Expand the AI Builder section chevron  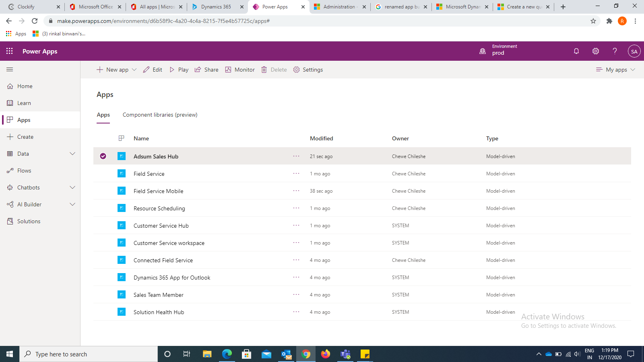[72, 204]
